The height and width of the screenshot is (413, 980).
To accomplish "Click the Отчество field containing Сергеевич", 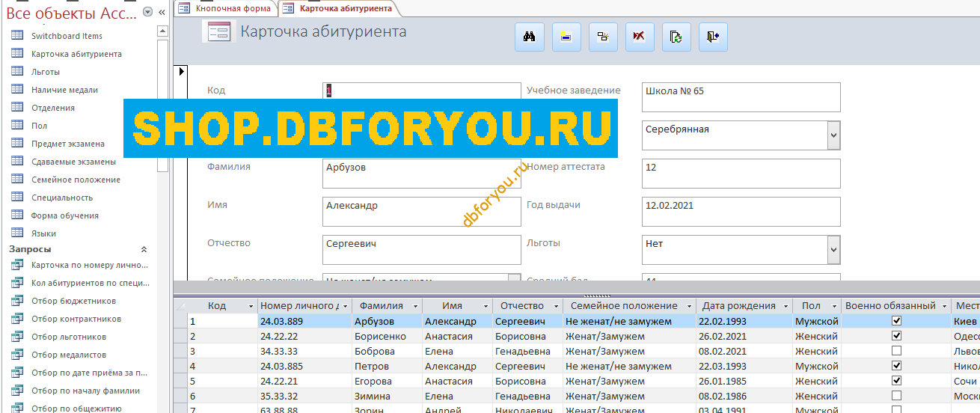I will point(422,249).
